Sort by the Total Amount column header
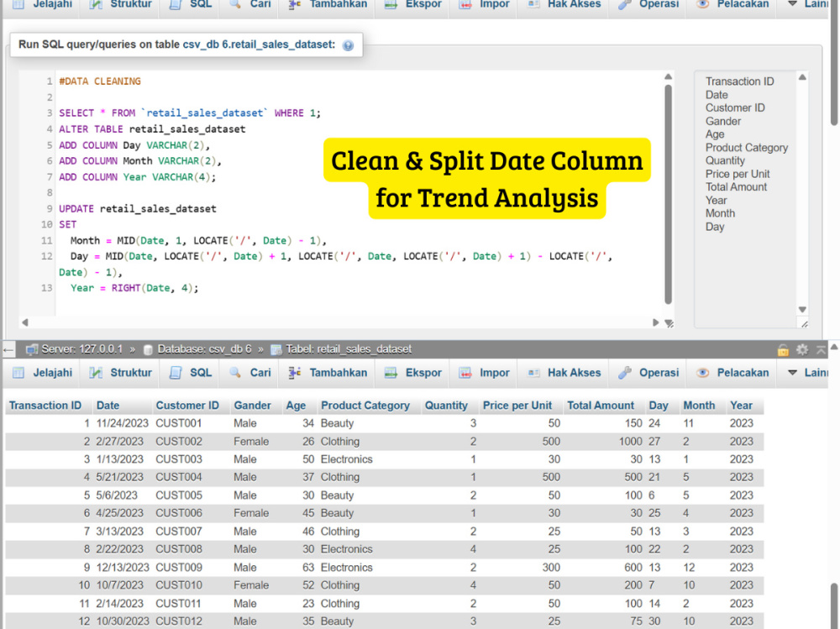This screenshot has height=629, width=840. click(601, 406)
